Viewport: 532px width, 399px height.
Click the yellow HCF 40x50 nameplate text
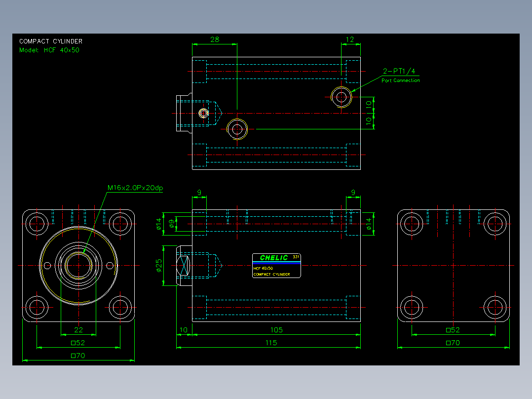point(263,268)
